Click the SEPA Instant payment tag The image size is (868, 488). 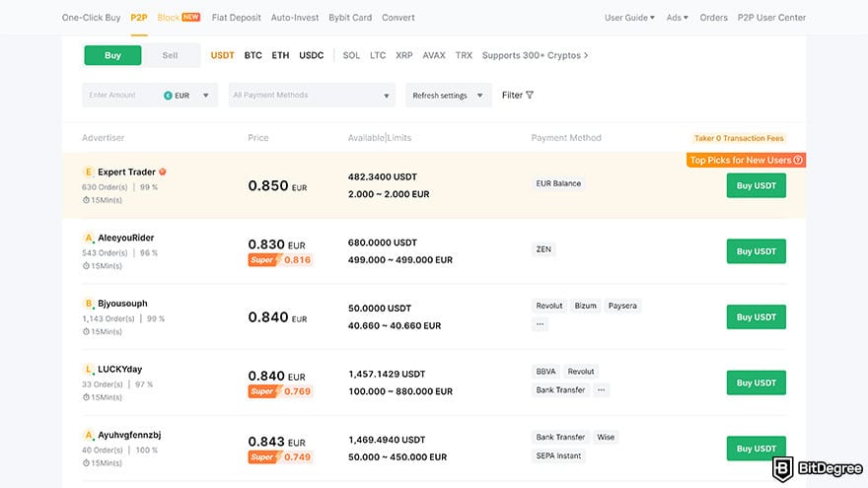558,455
